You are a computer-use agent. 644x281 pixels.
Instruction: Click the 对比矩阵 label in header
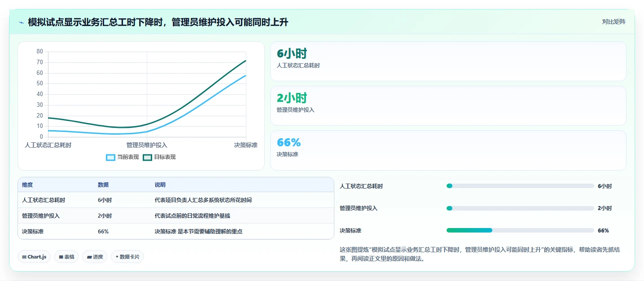(x=613, y=22)
